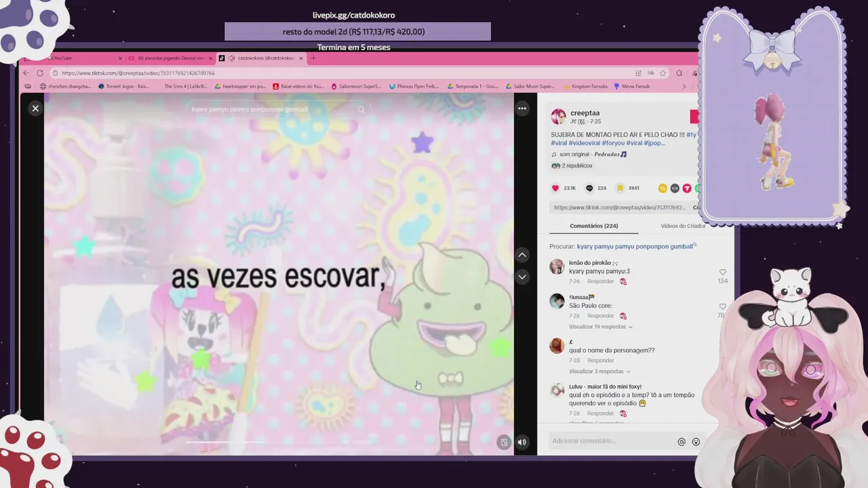Switch to Vídeos do Criador tab
The width and height of the screenshot is (868, 488).
pos(683,226)
